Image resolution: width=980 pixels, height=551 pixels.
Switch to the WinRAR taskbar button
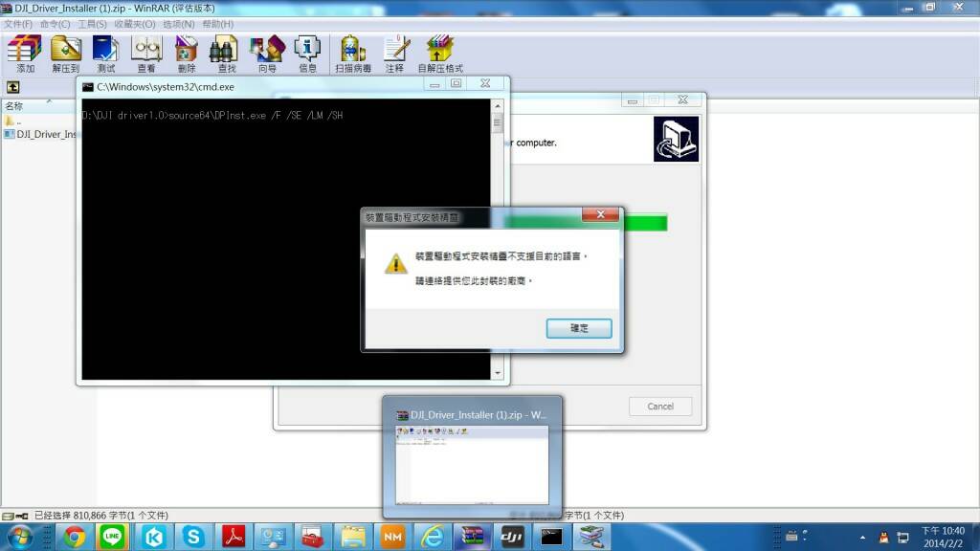point(473,537)
